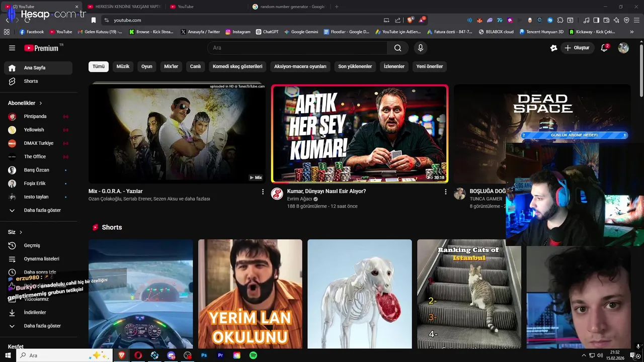The height and width of the screenshot is (362, 644).
Task: Open Pintipanda subscription channel
Action: [38, 116]
